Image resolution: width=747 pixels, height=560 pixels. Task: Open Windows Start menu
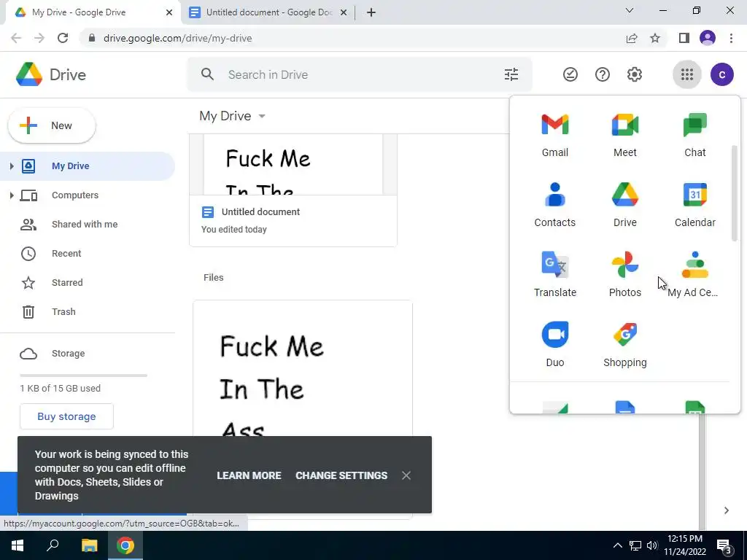18,545
